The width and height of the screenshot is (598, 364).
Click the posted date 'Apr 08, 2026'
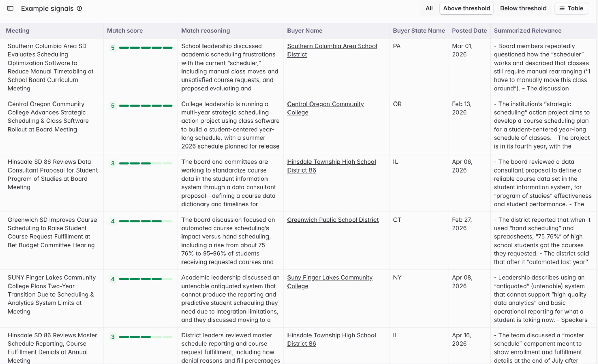[x=463, y=282]
